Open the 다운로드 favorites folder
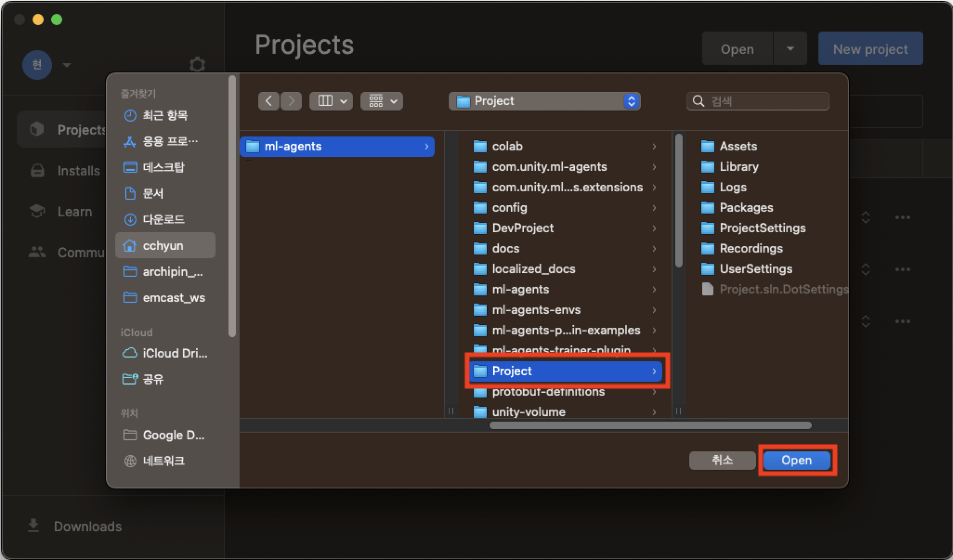 coord(163,219)
